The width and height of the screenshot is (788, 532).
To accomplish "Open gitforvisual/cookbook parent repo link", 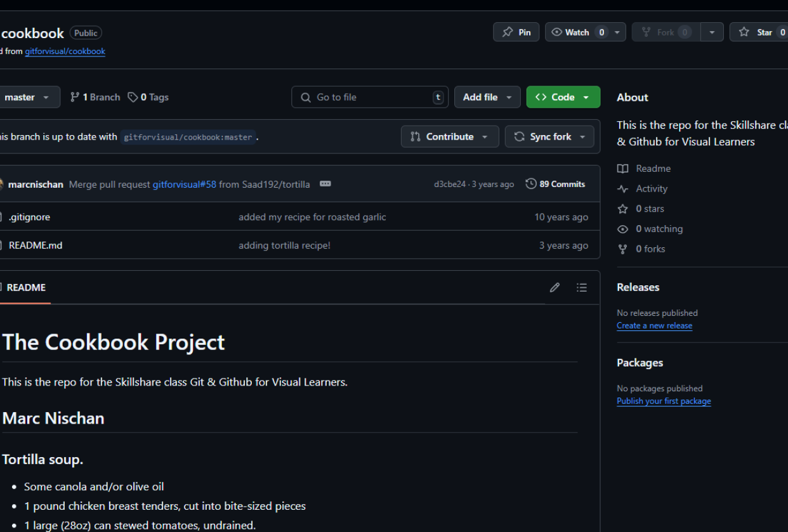I will tap(65, 51).
